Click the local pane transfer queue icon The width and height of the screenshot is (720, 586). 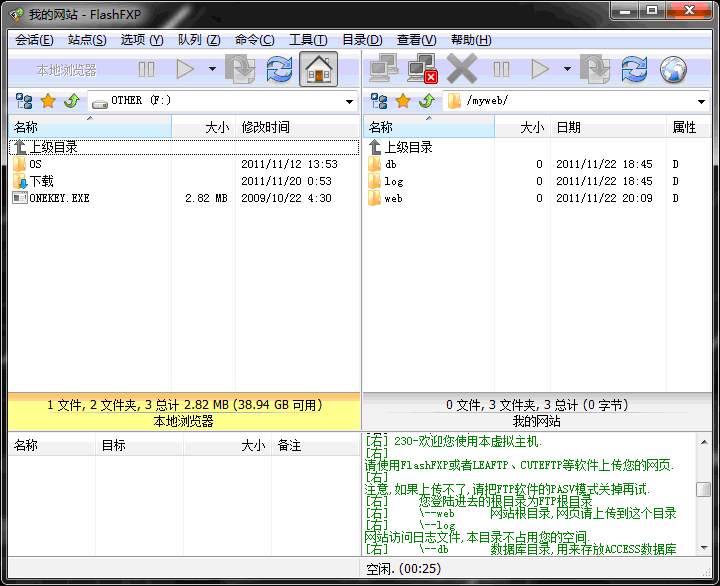[240, 69]
